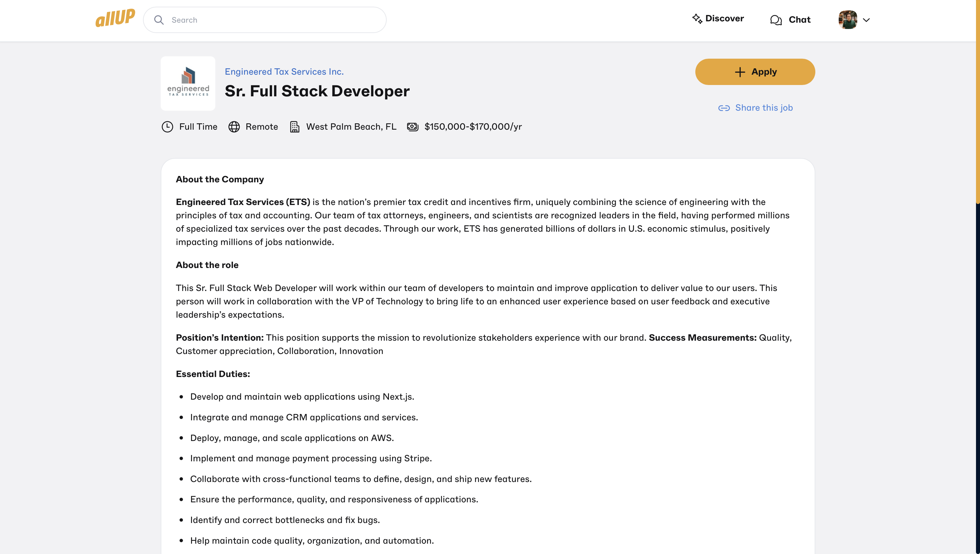Click the page scrollbar on the right
The height and width of the screenshot is (554, 980).
click(977, 103)
